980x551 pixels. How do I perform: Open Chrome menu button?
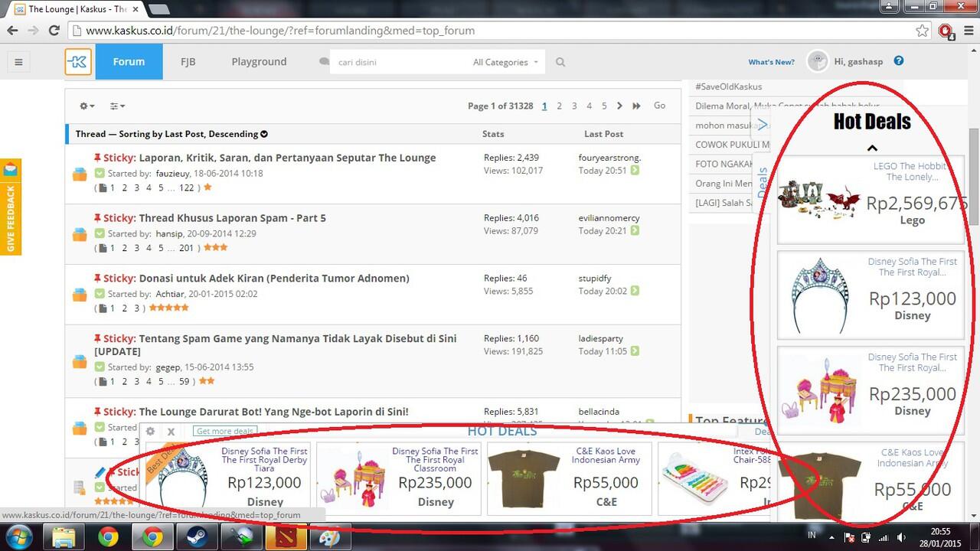(967, 31)
